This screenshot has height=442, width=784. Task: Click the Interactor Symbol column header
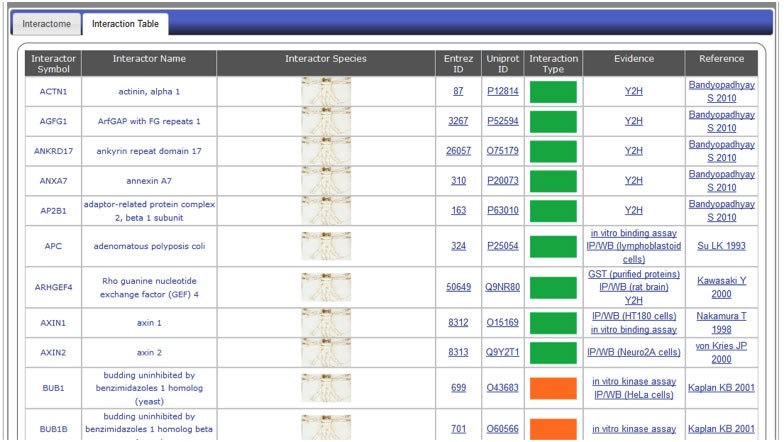(53, 64)
